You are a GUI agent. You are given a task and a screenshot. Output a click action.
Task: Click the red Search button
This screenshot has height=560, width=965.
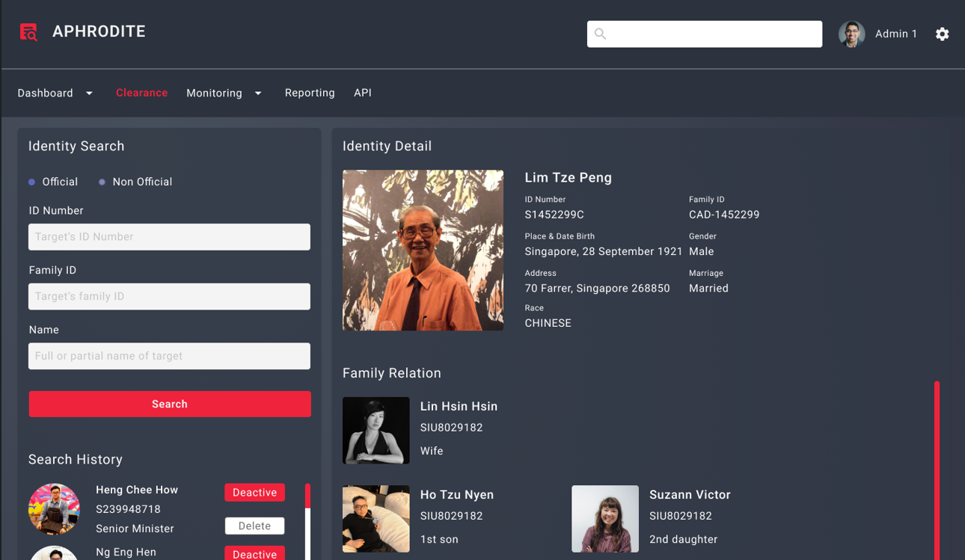tap(170, 404)
